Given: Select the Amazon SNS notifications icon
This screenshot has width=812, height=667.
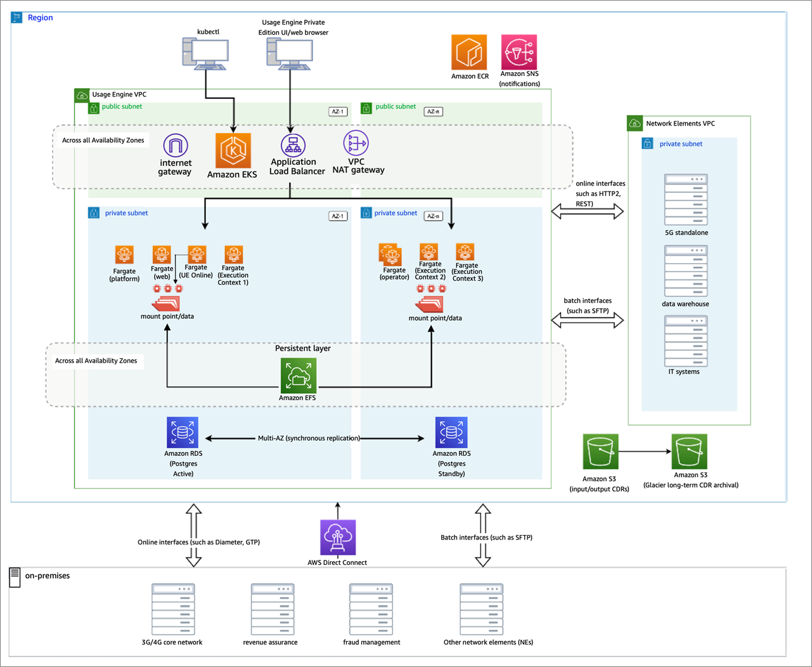Looking at the screenshot, I should pyautogui.click(x=519, y=52).
